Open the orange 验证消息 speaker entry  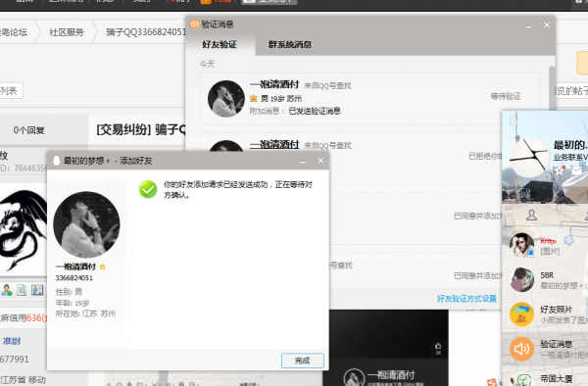(521, 349)
